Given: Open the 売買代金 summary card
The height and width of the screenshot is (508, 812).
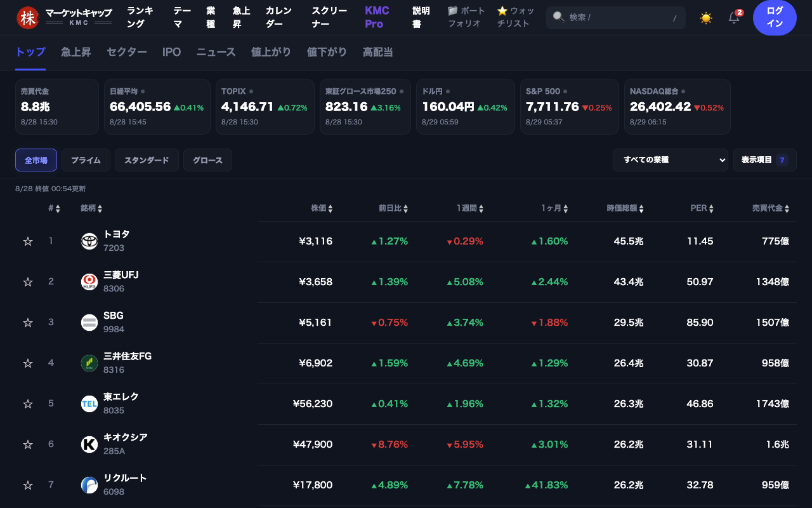Looking at the screenshot, I should pos(57,107).
